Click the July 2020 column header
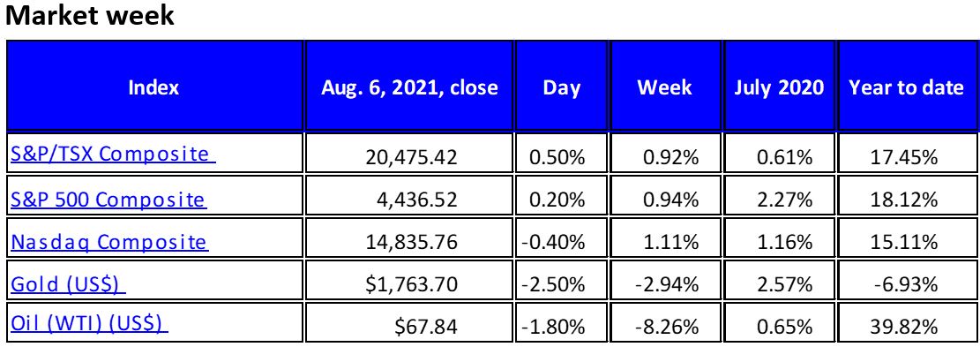 click(x=779, y=87)
